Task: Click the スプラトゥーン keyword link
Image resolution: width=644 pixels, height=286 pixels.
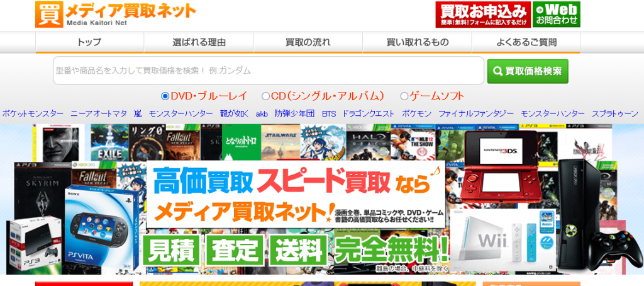Action: coord(615,113)
